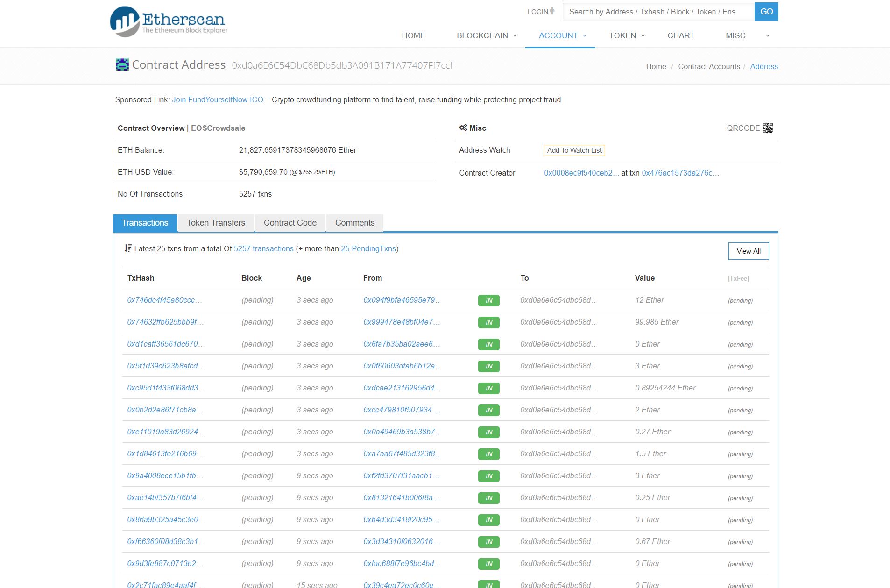Open transaction hash 0x1d84613fe216b69

[165, 453]
